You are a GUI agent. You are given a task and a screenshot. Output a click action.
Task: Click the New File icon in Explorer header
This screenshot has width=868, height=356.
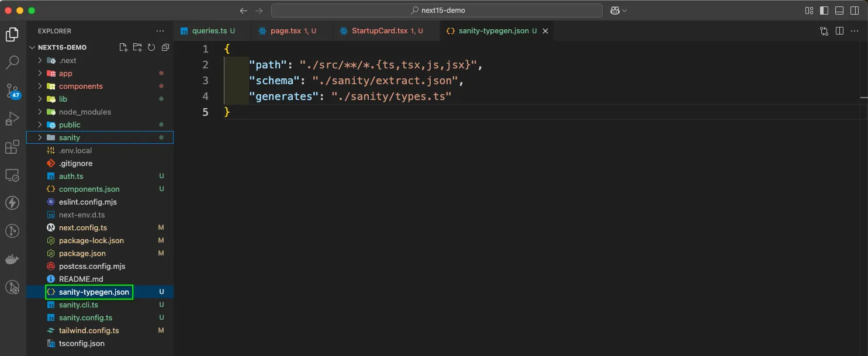point(123,47)
